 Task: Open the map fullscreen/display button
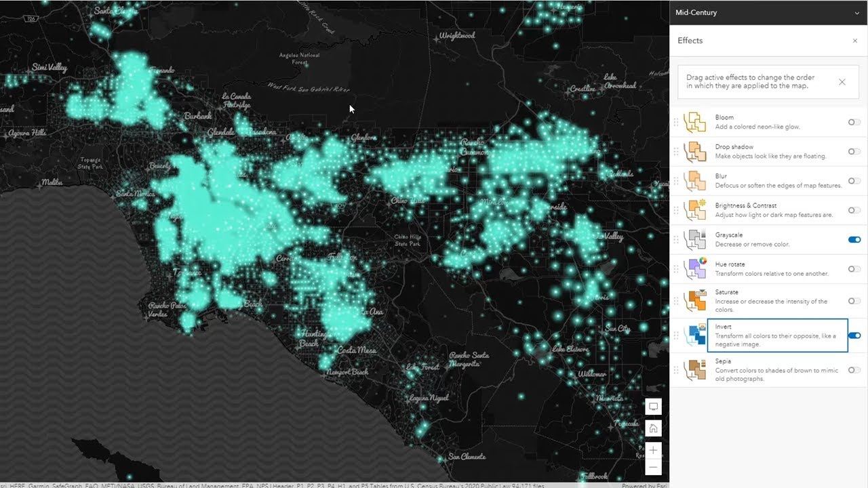coord(653,407)
